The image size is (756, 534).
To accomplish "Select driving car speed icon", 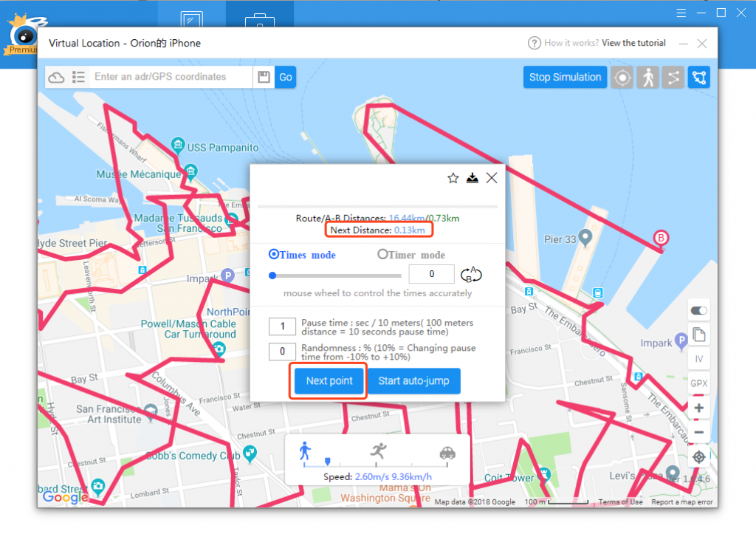I will coord(447,453).
